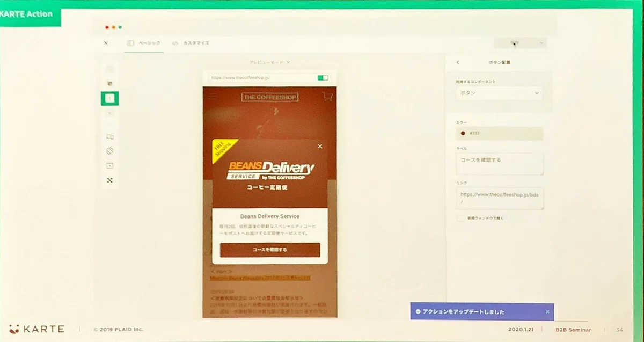Open the 利用するコンポーネント ボタン dropdown
This screenshot has width=644, height=342.
pyautogui.click(x=499, y=93)
